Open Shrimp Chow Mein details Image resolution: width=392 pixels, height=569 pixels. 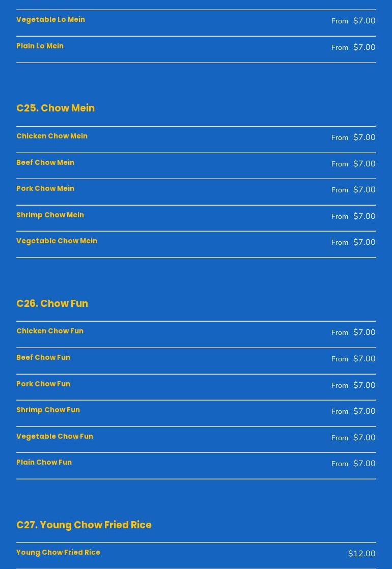pos(50,215)
